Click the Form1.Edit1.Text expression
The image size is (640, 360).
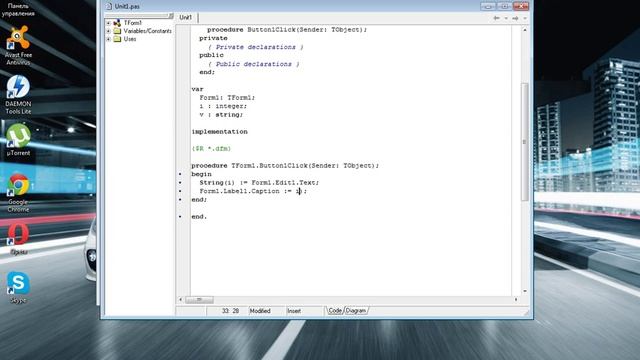[285, 183]
